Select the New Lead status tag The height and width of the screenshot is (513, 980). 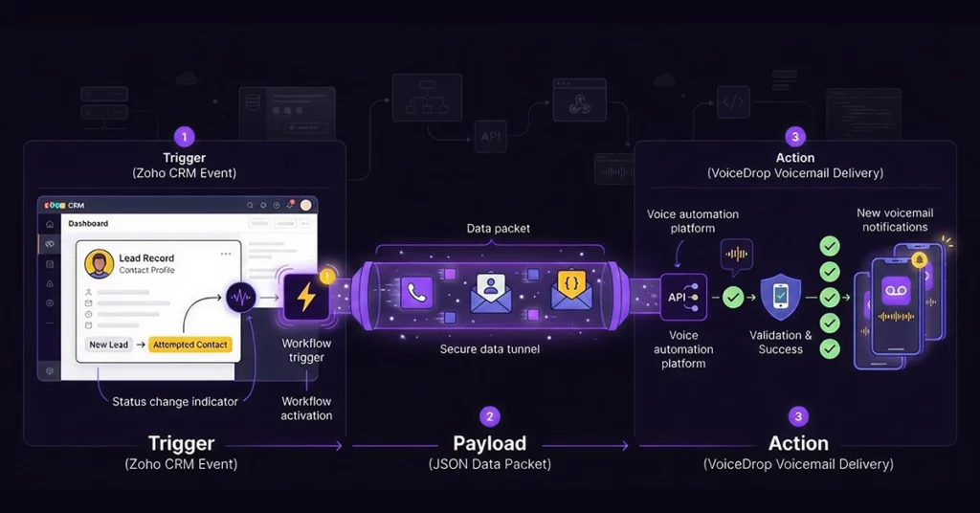[x=108, y=345]
